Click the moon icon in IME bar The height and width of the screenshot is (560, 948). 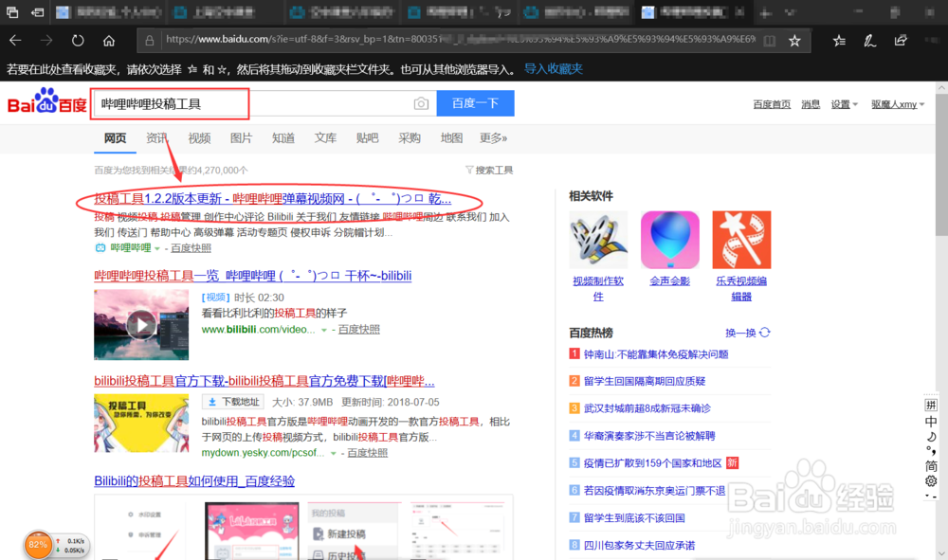pos(931,437)
